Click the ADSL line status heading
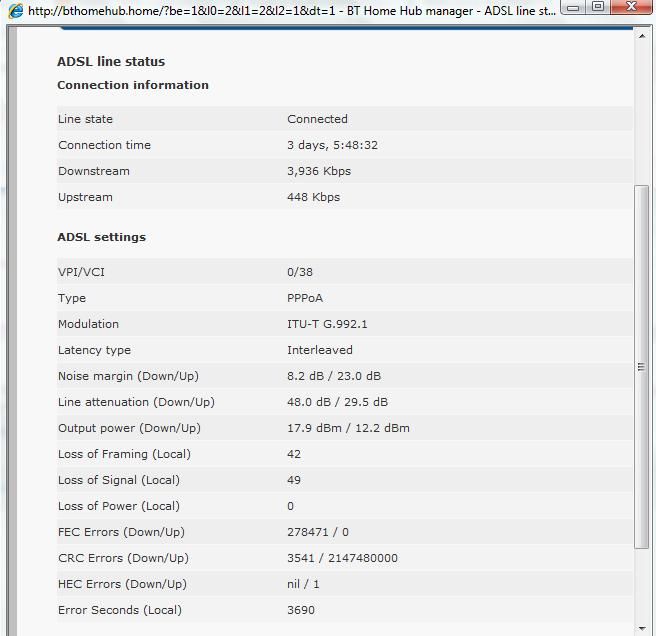The height and width of the screenshot is (636, 656). coord(111,62)
